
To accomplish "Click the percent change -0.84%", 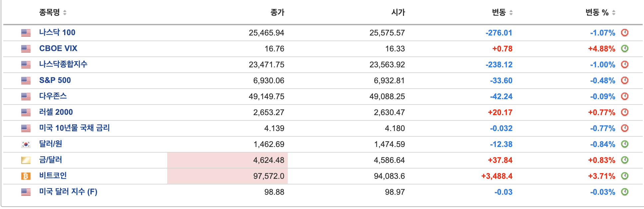I will [x=602, y=144].
